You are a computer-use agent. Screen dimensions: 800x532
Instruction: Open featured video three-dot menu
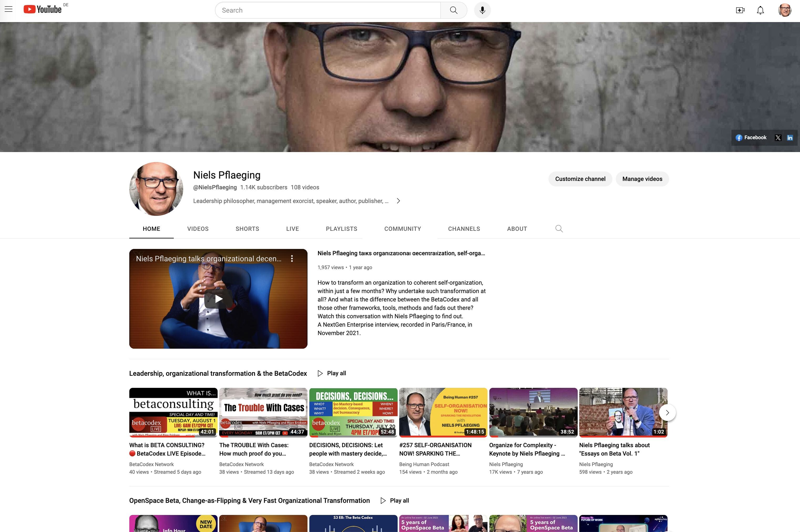tap(292, 259)
